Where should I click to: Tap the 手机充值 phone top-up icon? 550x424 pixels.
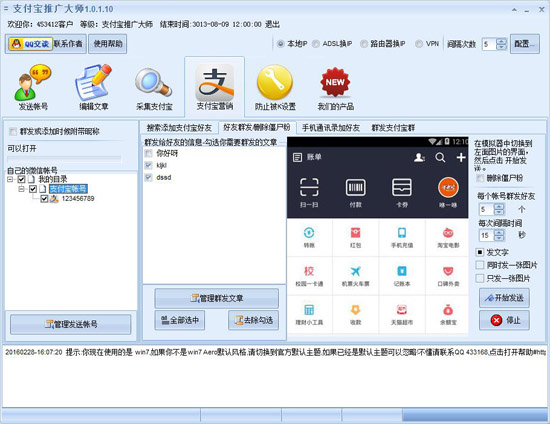402,233
